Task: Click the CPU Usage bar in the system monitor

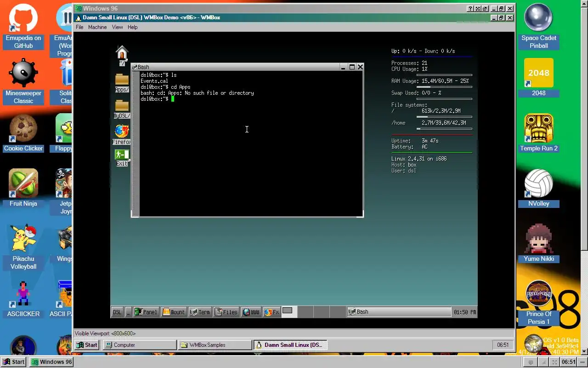Action: [x=444, y=75]
